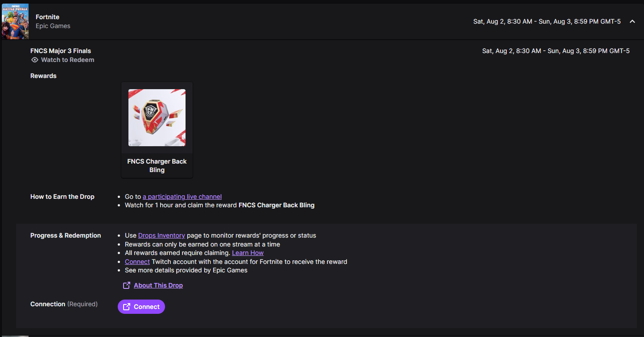Open the Learn How link
Image resolution: width=644 pixels, height=337 pixels.
pos(248,253)
